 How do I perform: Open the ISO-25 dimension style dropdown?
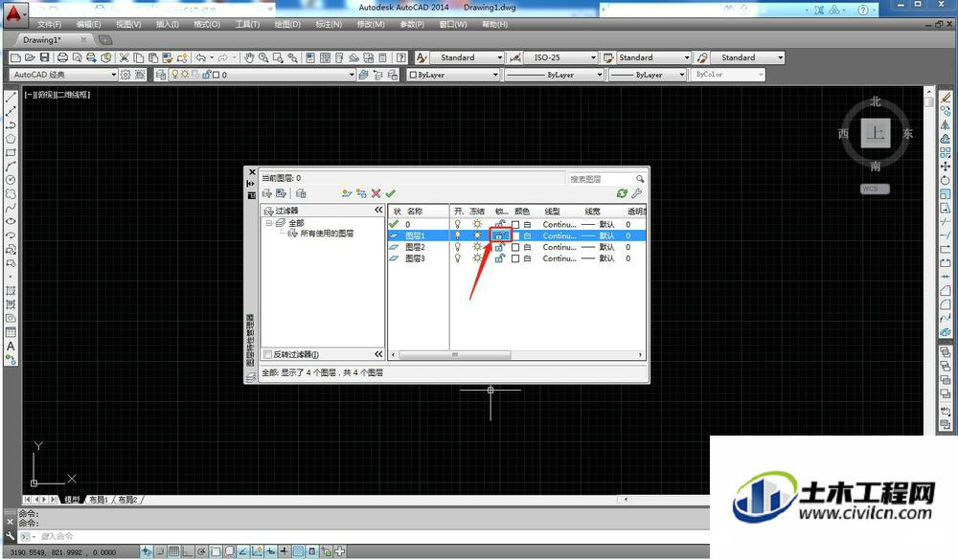click(x=593, y=57)
